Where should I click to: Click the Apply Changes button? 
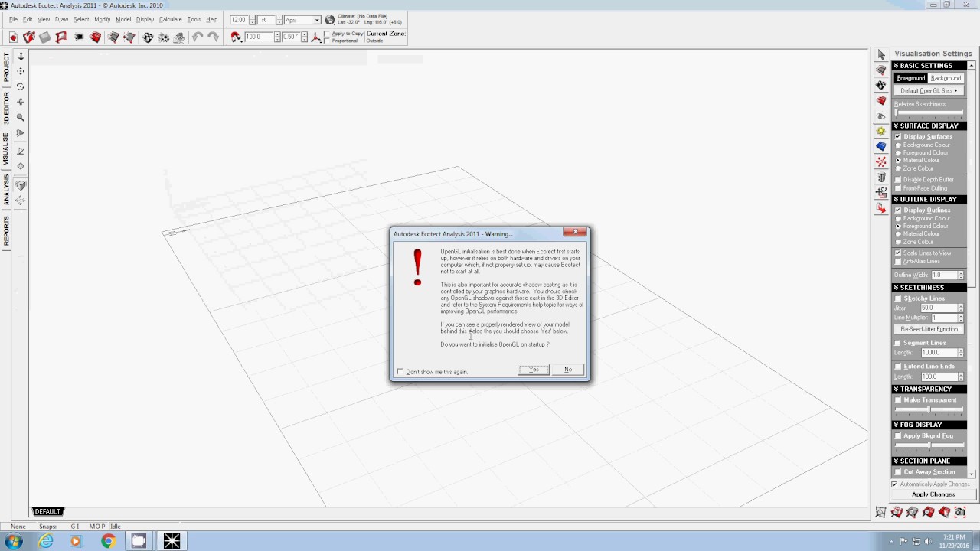click(x=933, y=494)
